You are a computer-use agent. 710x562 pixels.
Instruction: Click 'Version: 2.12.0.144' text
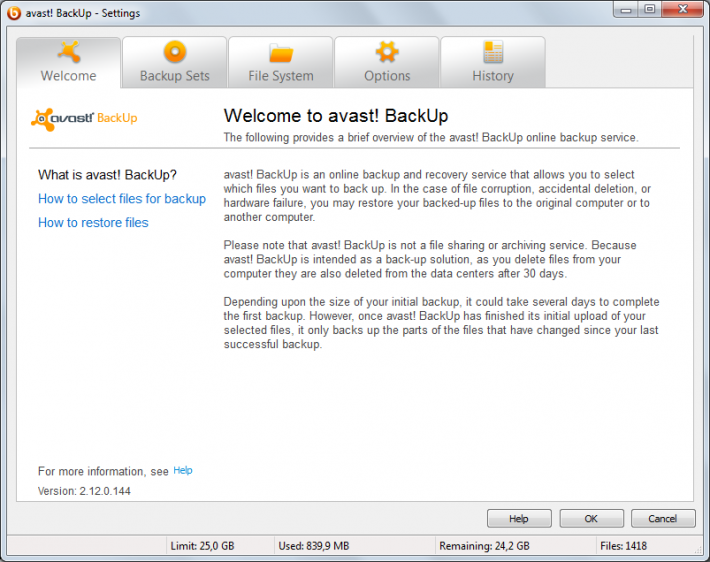84,491
